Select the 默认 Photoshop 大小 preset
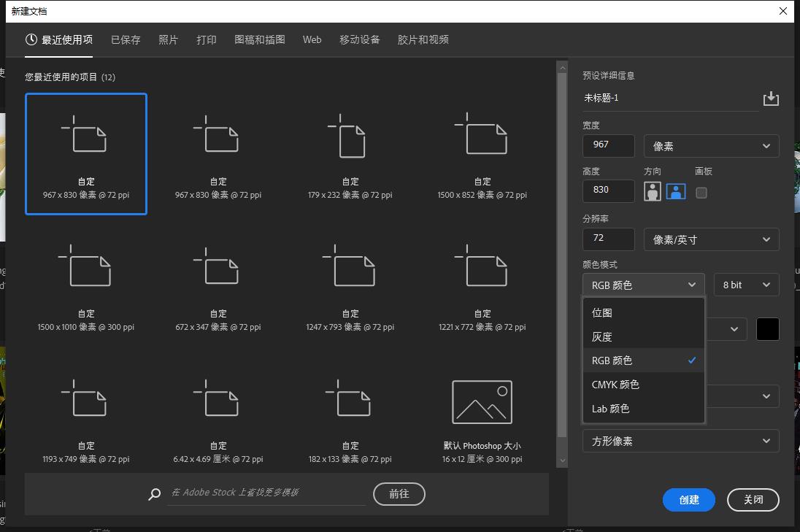Screen dimensions: 800x532 tap(482, 418)
